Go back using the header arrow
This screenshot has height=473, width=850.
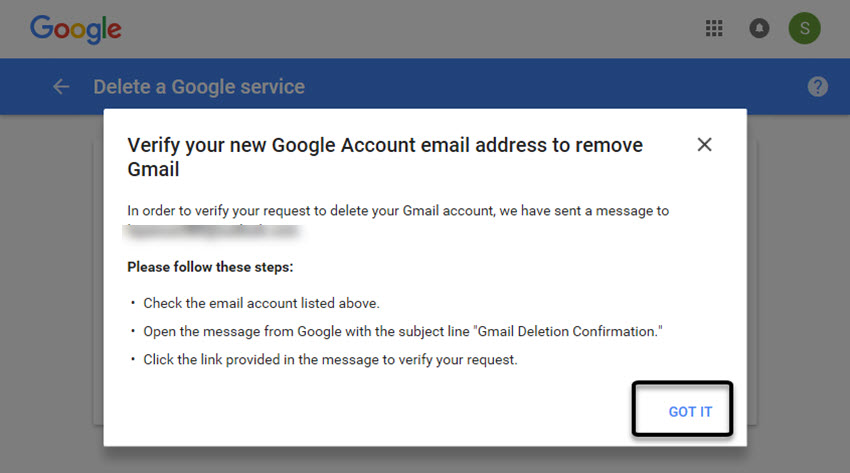point(61,87)
